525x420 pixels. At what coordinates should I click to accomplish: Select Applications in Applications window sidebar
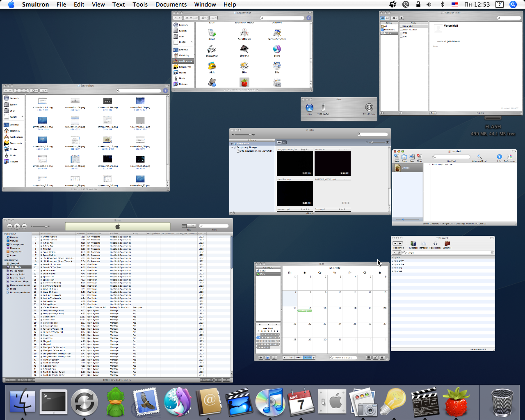tap(183, 61)
